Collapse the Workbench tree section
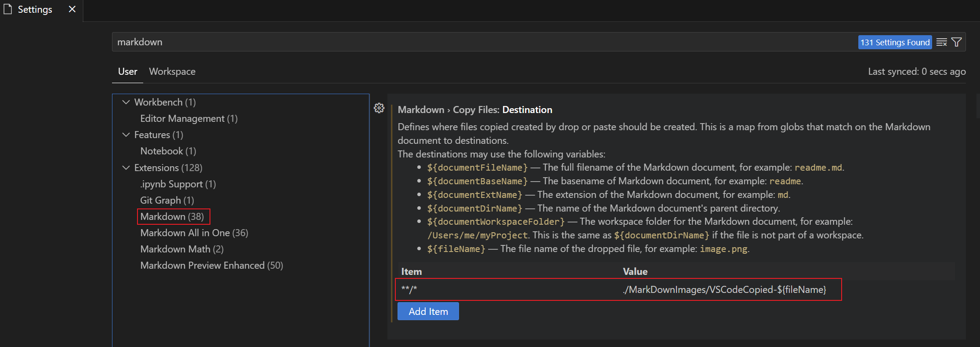This screenshot has height=347, width=980. coord(126,102)
